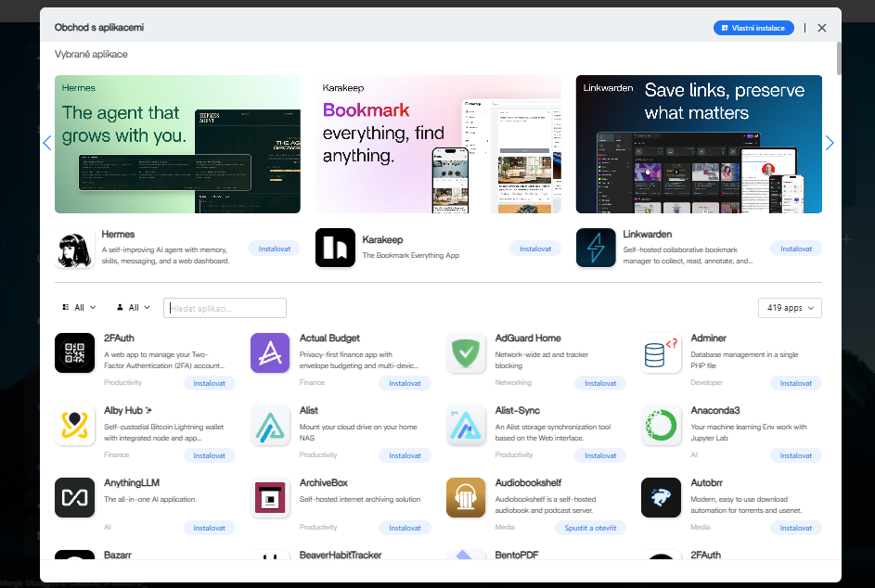This screenshot has height=588, width=875.
Task: Open the Hermes featured banner
Action: pos(177,144)
